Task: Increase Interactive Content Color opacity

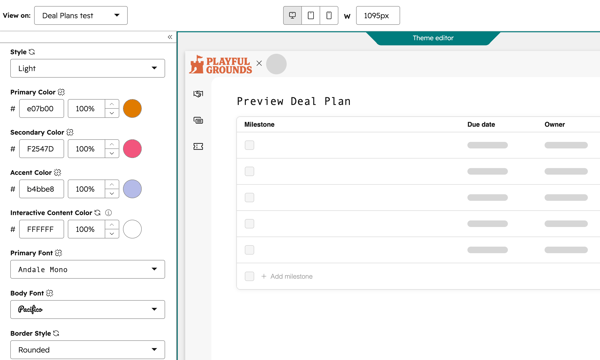Action: (x=112, y=225)
